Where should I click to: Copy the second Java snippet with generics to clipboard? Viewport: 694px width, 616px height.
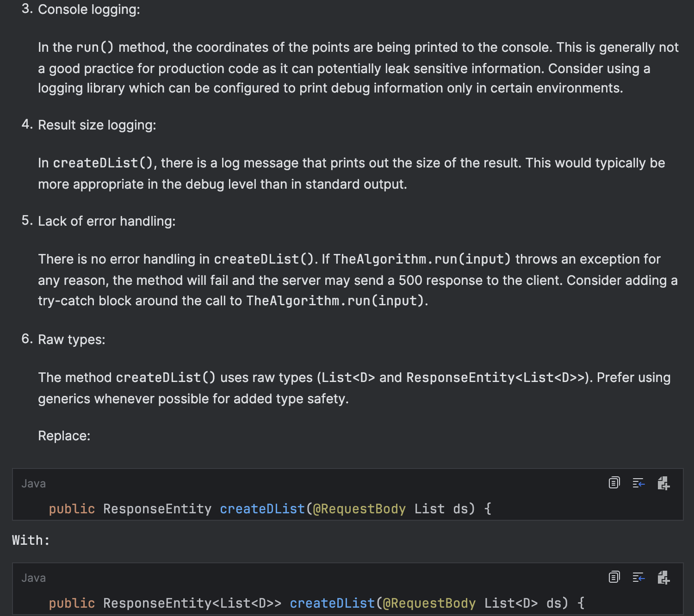pos(614,577)
